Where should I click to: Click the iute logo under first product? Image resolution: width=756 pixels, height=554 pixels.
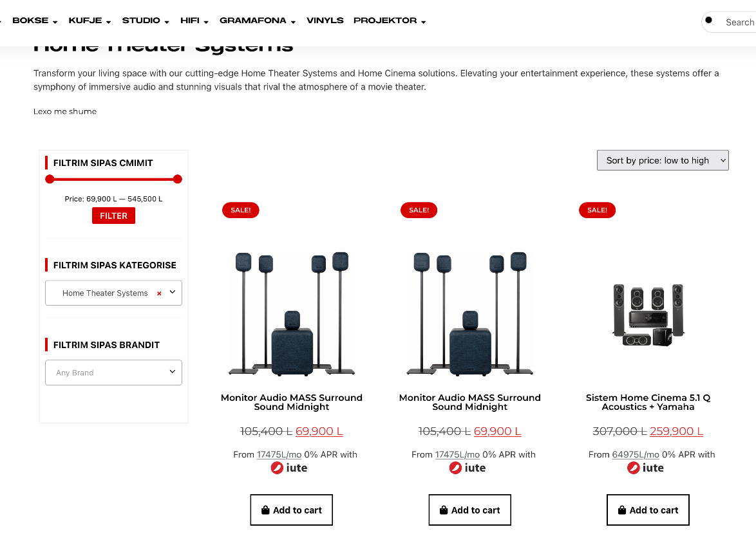(x=289, y=468)
